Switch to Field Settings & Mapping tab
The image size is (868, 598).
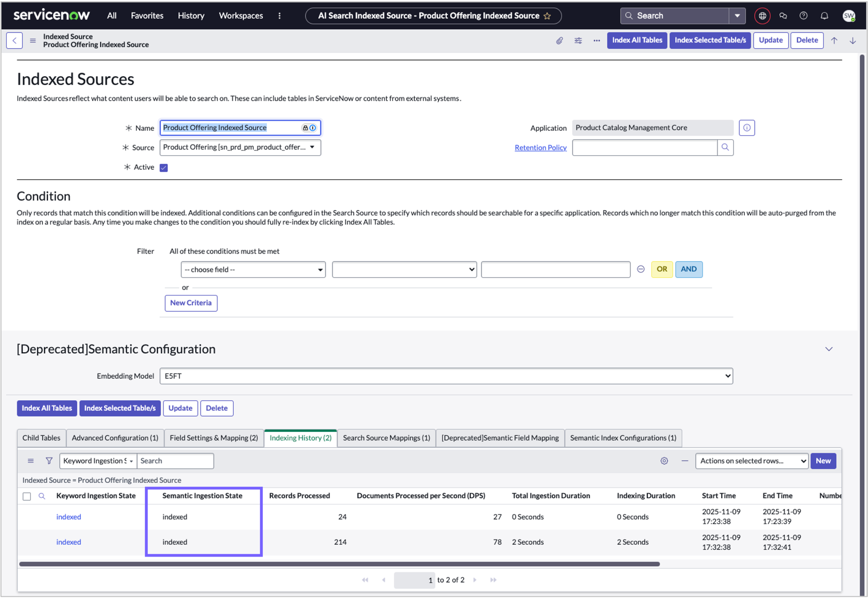point(214,438)
